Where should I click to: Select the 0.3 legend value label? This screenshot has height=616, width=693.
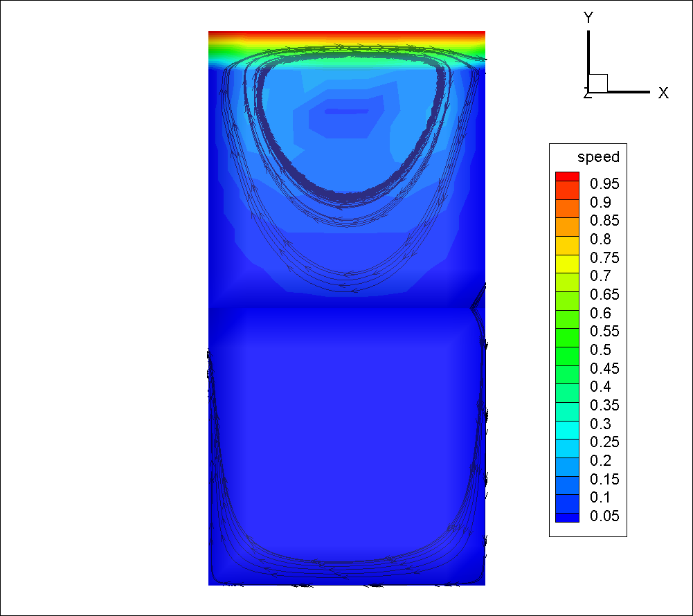coord(600,424)
